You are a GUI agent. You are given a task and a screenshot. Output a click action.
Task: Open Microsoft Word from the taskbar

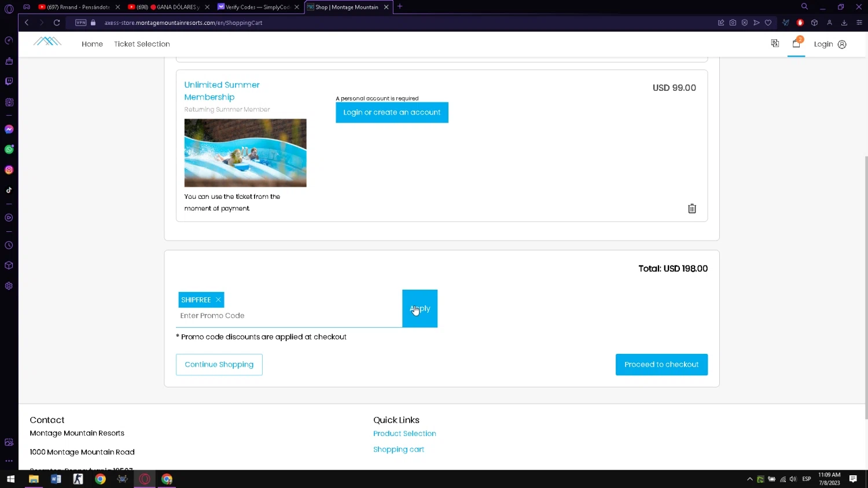tap(56, 479)
